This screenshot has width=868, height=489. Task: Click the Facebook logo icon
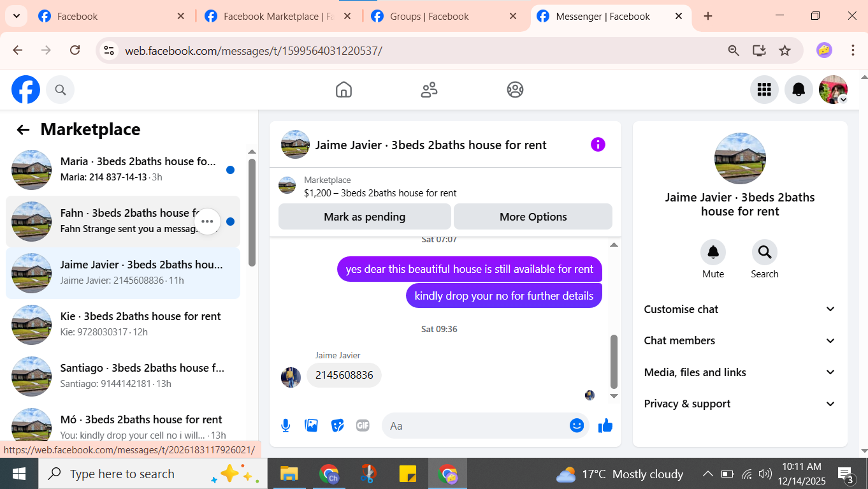[x=25, y=90]
